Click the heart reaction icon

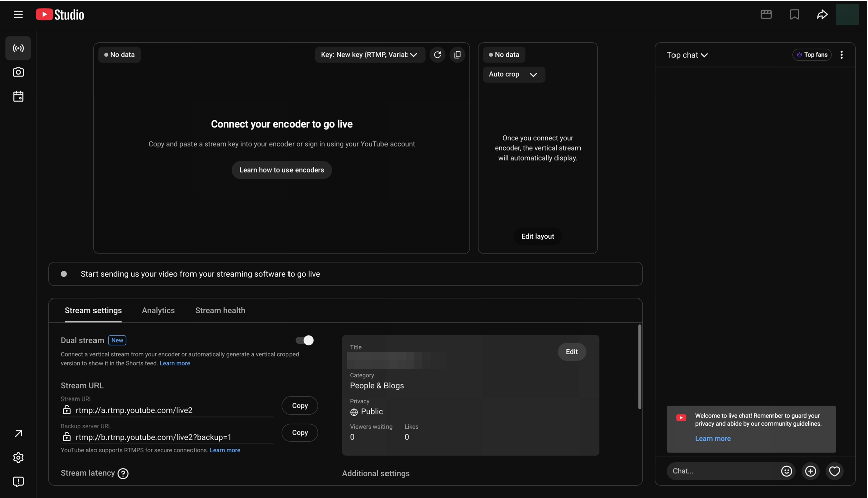pos(834,471)
